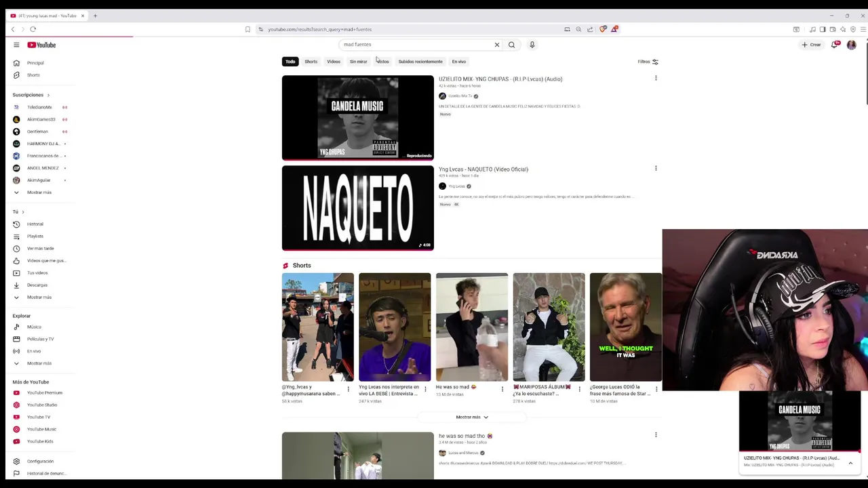Open YouTube Studio link
Screen dimensions: 868x488
[42, 405]
